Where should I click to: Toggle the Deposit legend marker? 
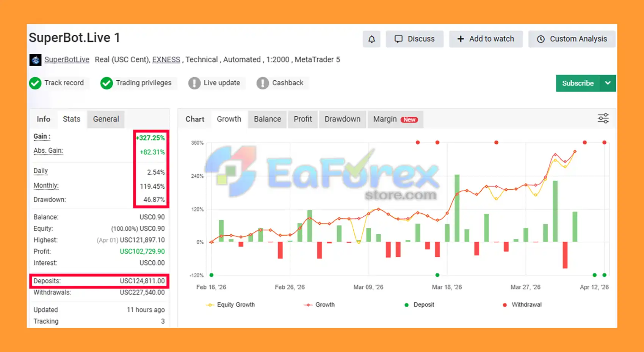click(x=419, y=305)
